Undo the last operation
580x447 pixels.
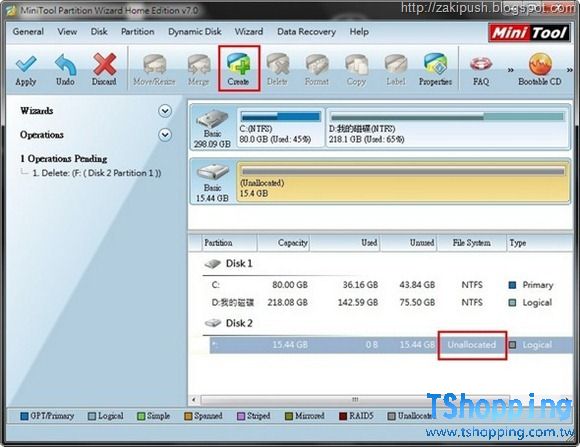pyautogui.click(x=65, y=70)
